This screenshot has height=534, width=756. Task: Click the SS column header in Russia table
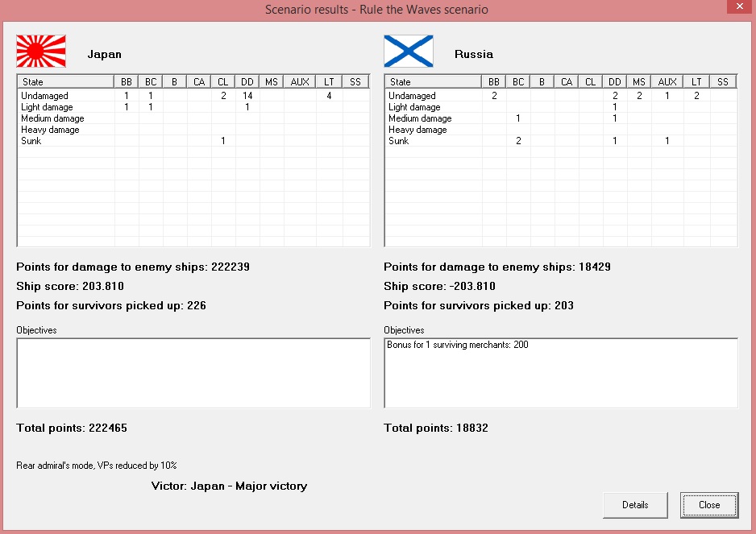[x=723, y=81]
